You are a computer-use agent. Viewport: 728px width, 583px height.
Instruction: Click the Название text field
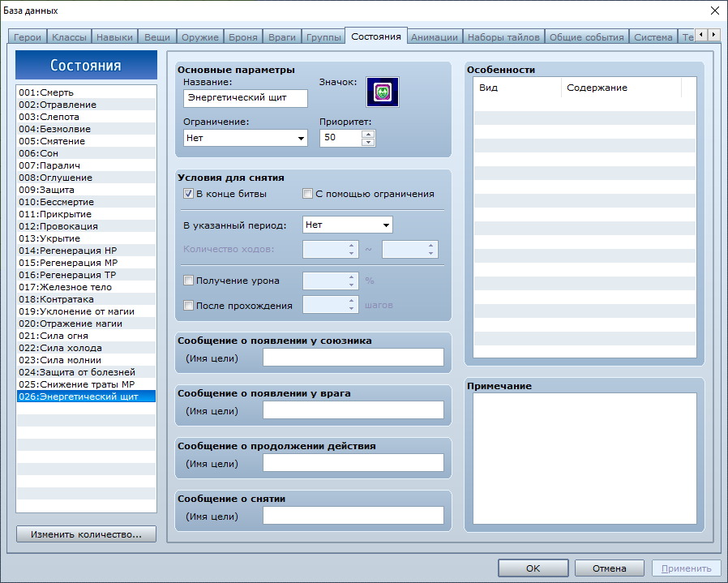(245, 98)
